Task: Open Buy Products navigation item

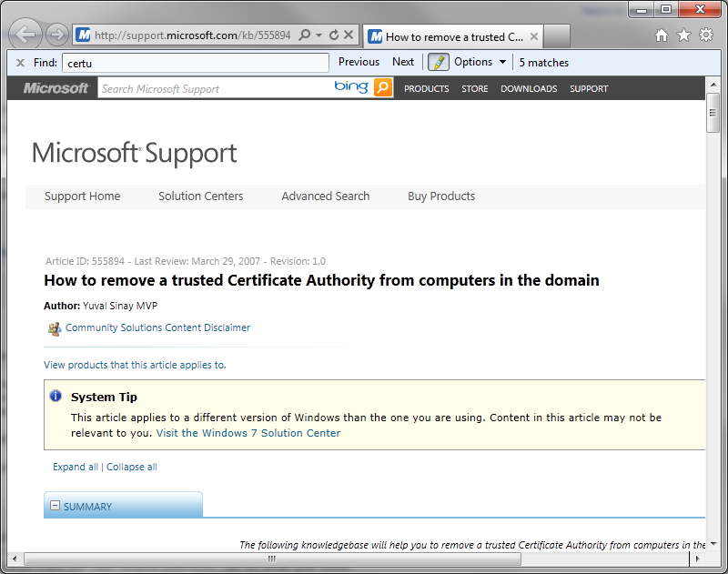Action: point(441,196)
